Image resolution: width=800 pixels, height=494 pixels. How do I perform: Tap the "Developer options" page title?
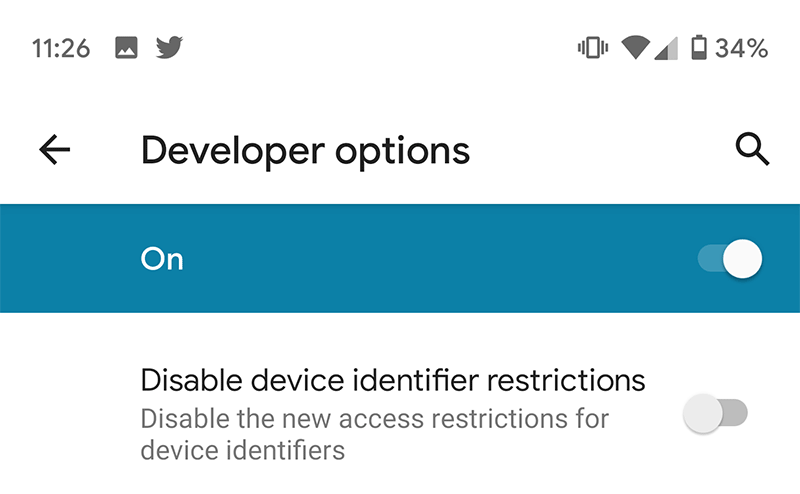click(x=305, y=150)
